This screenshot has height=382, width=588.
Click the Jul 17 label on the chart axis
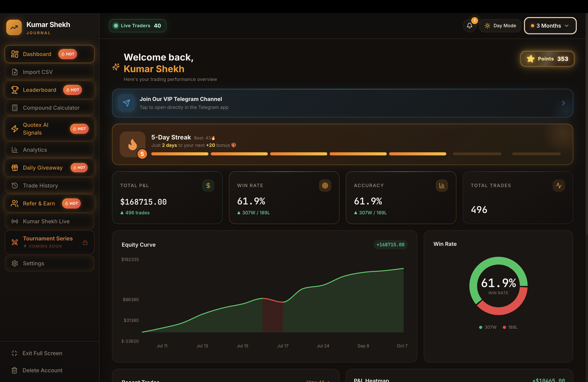(x=283, y=346)
